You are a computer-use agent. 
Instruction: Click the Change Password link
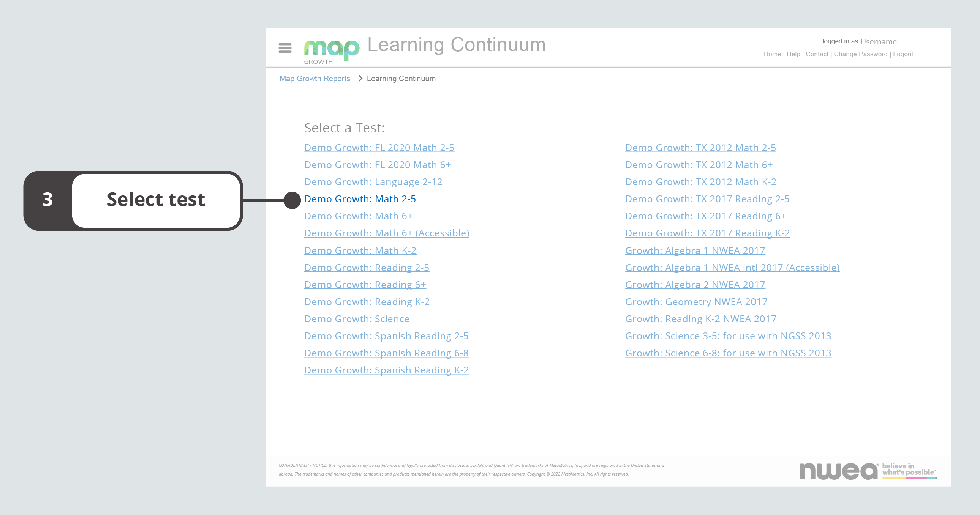860,54
